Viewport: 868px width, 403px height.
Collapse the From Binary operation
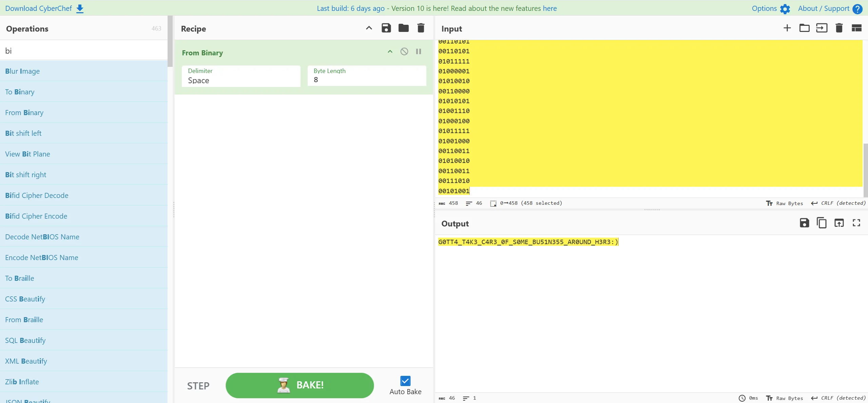390,52
